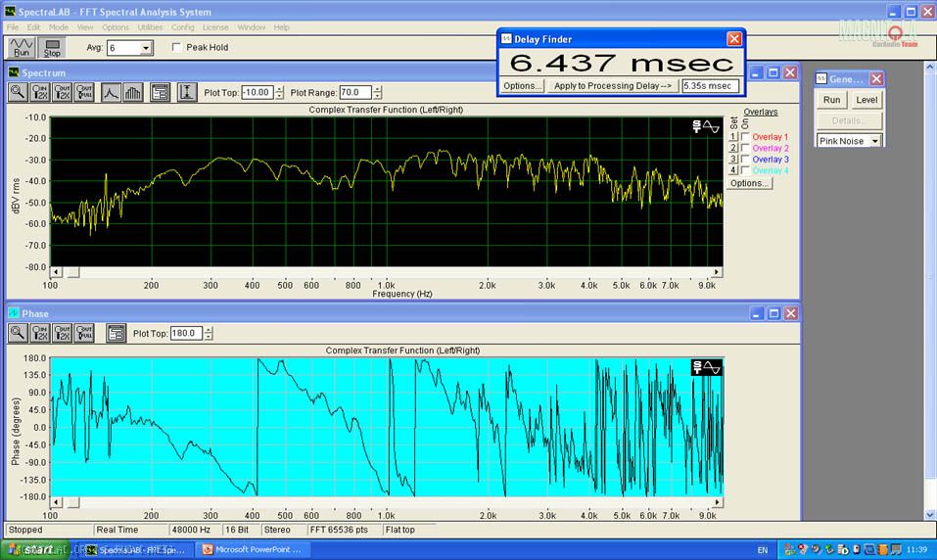The height and width of the screenshot is (560, 937).
Task: Select overlay set number 1
Action: [x=733, y=137]
